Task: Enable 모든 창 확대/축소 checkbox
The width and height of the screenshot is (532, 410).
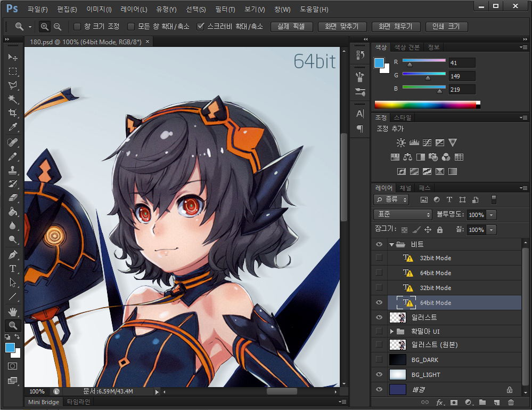Action: click(131, 27)
